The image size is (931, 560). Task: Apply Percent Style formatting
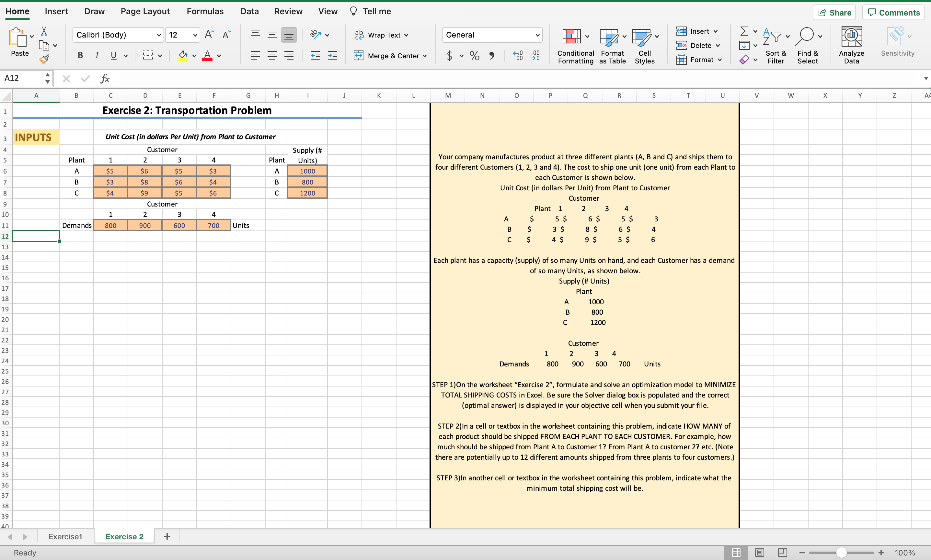tap(474, 55)
